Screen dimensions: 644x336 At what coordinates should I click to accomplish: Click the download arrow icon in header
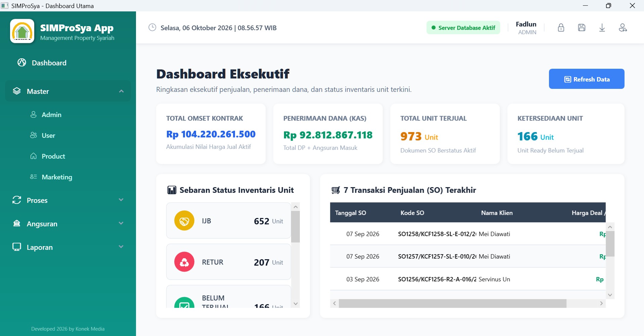(x=602, y=28)
